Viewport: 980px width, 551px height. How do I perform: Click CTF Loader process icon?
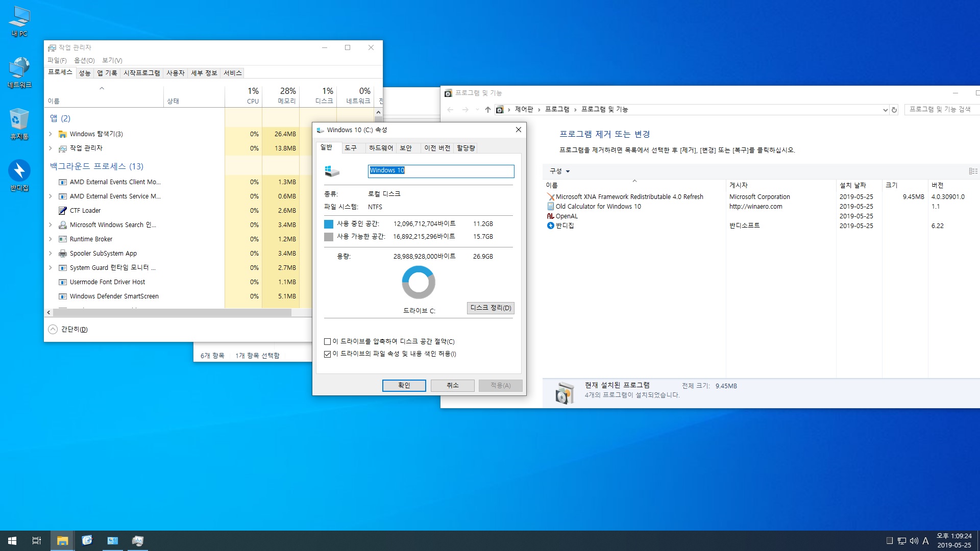pyautogui.click(x=63, y=211)
